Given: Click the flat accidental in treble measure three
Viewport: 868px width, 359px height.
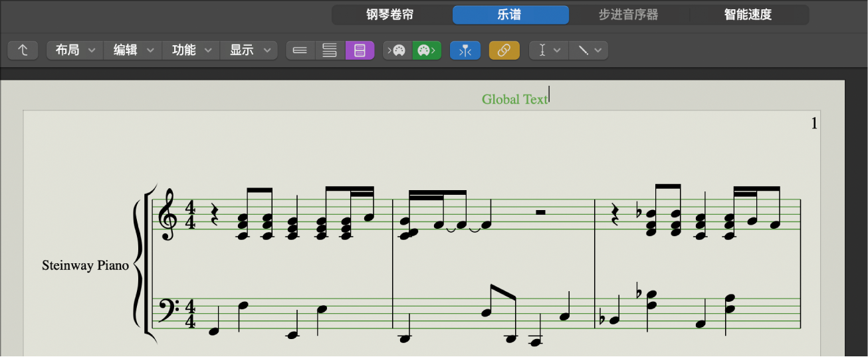Looking at the screenshot, I should [638, 214].
